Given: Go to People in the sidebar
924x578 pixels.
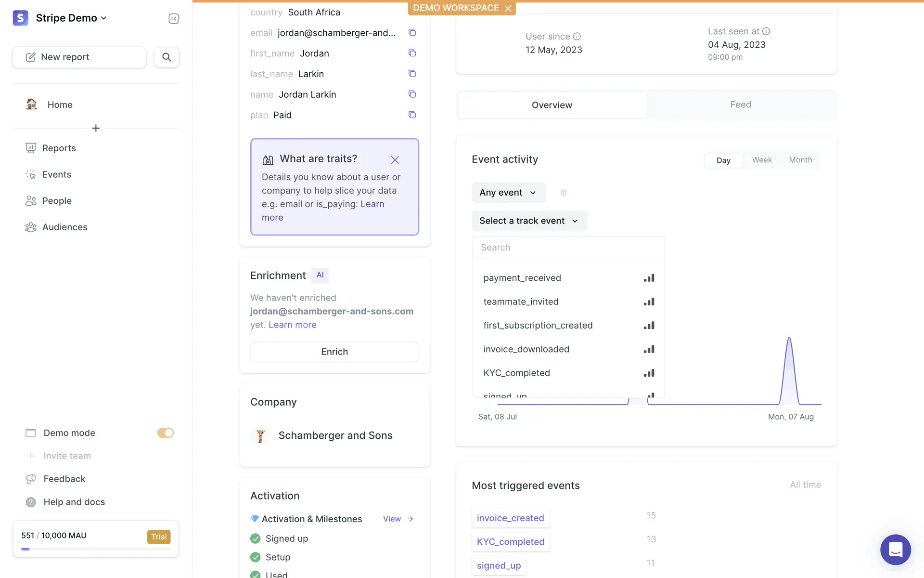Looking at the screenshot, I should tap(57, 201).
